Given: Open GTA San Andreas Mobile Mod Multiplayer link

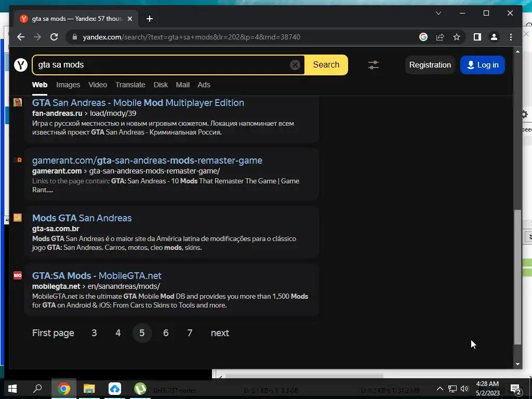Looking at the screenshot, I should [x=138, y=103].
